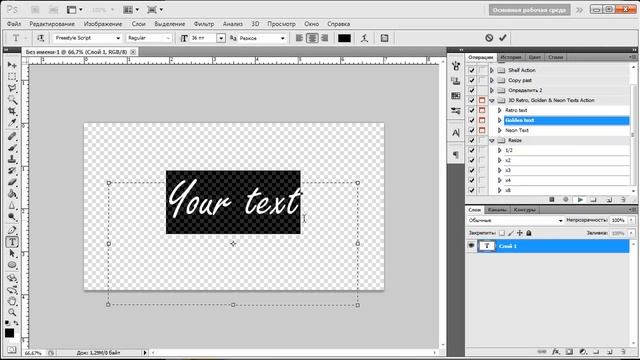Select the Brush tool

point(12,147)
